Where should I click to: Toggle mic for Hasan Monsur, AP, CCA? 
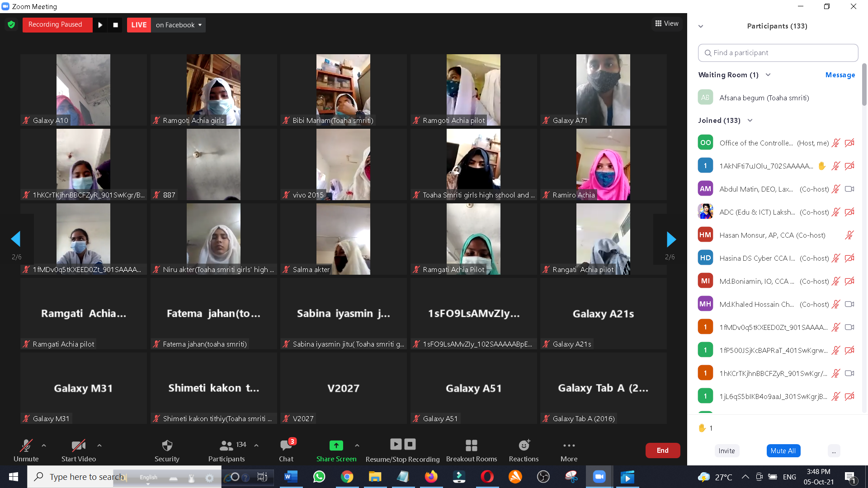(x=849, y=235)
